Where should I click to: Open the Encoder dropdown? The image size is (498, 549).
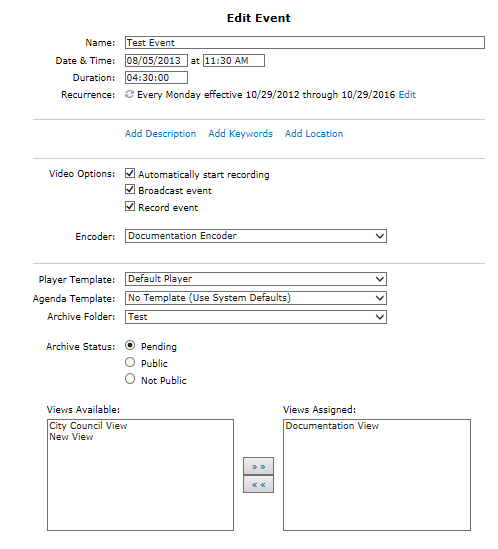pyautogui.click(x=256, y=236)
